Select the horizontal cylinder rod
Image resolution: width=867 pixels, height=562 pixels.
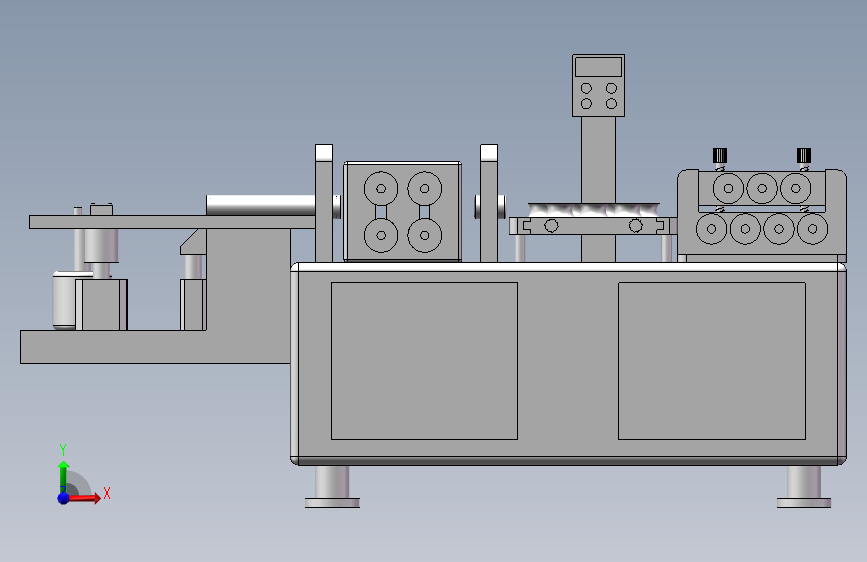[x=260, y=205]
